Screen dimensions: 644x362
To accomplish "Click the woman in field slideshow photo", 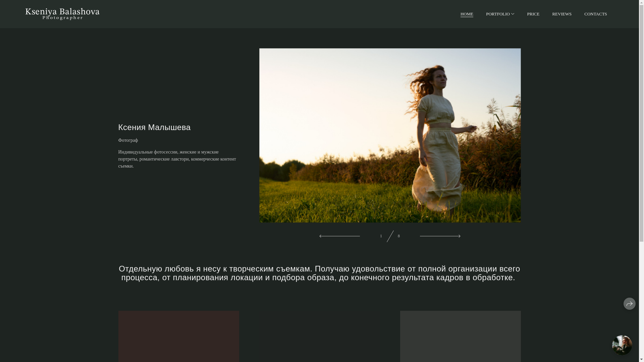I will [x=390, y=135].
